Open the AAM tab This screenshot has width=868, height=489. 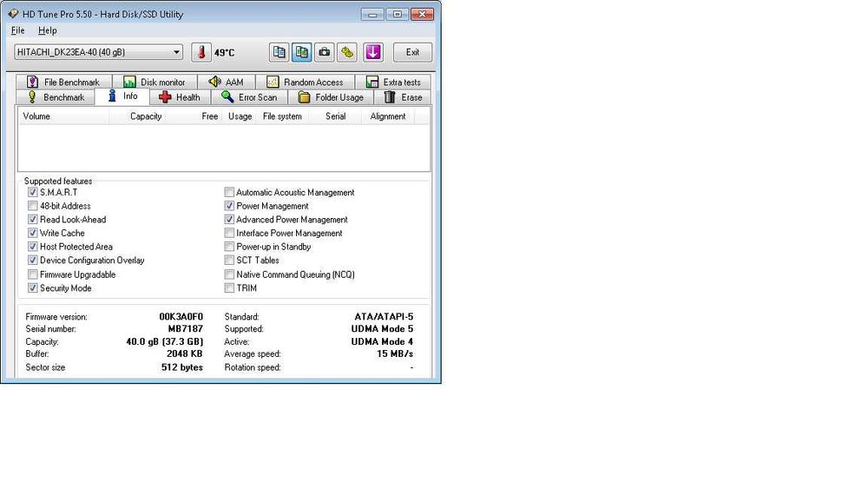(226, 82)
